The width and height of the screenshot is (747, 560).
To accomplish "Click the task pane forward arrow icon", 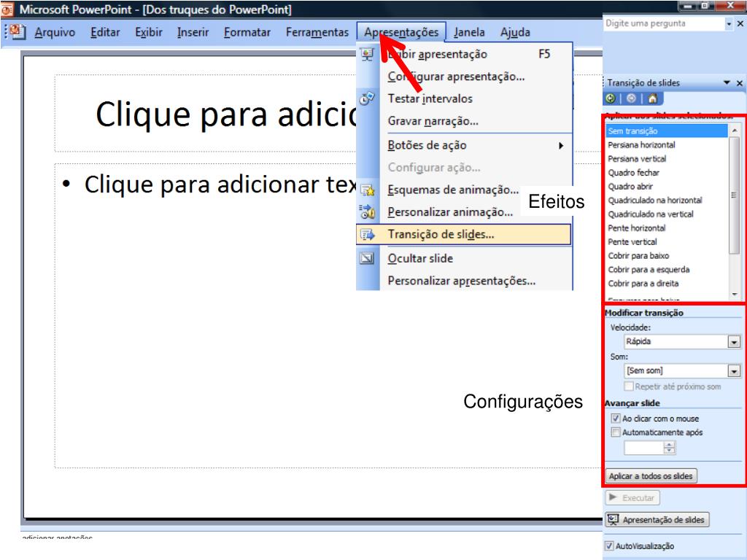I will 631,98.
